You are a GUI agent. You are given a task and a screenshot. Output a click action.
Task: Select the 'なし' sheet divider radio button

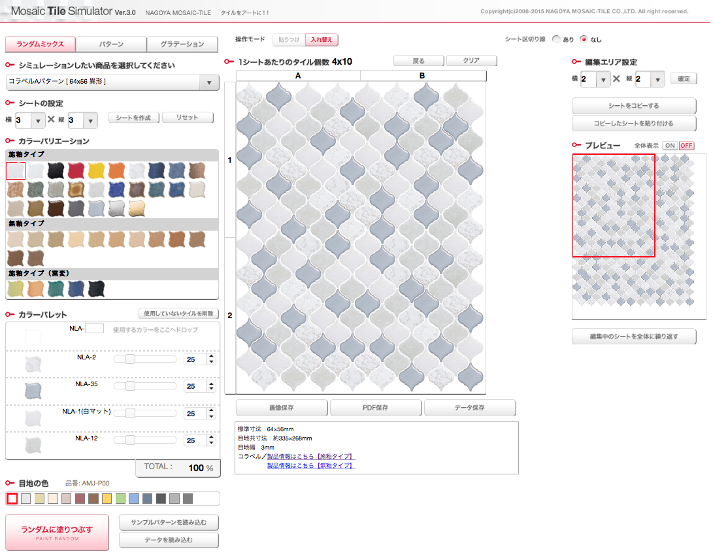[x=584, y=39]
